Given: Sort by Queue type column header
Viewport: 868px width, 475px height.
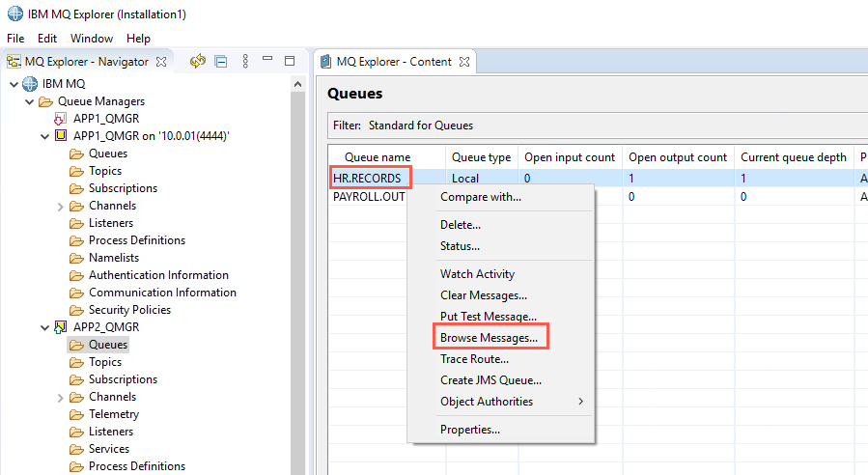Looking at the screenshot, I should coord(482,157).
